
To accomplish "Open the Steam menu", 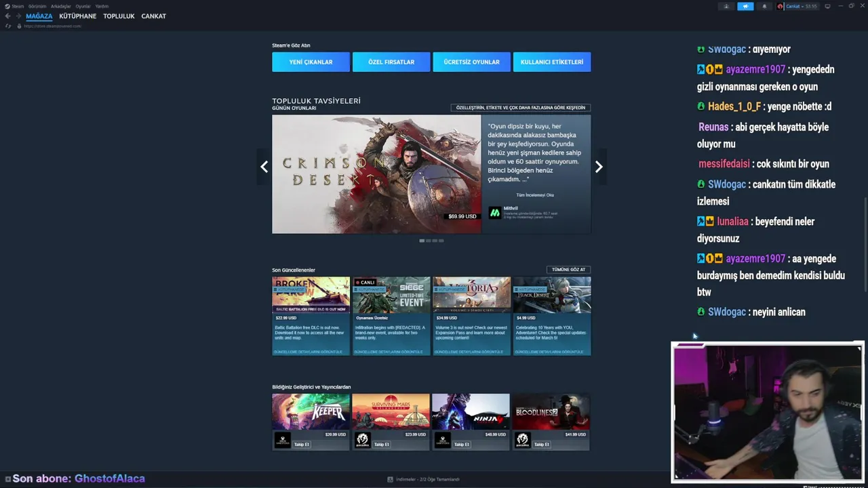I will [18, 6].
